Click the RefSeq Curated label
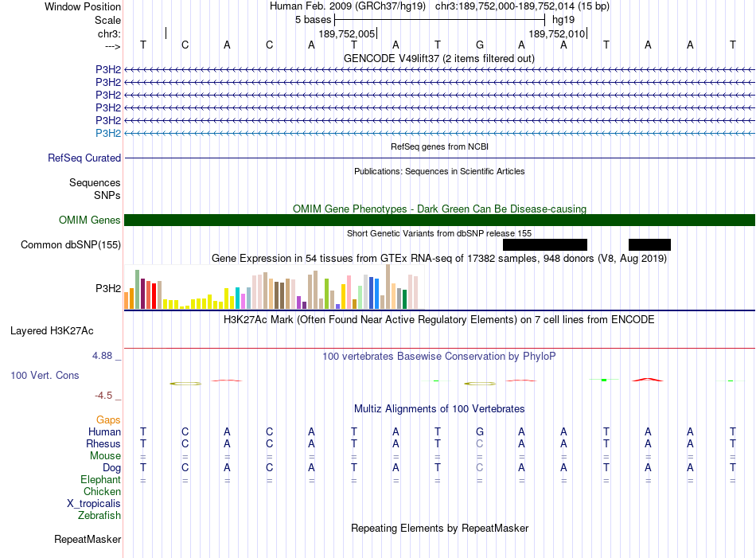 point(84,158)
